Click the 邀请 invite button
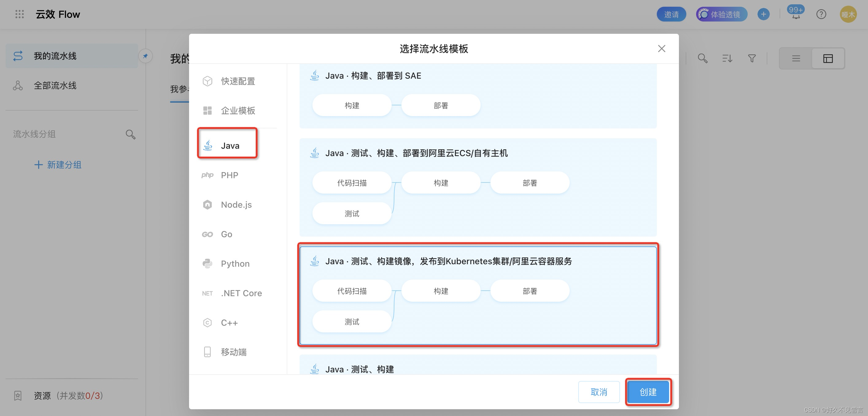The height and width of the screenshot is (416, 868). tap(671, 14)
